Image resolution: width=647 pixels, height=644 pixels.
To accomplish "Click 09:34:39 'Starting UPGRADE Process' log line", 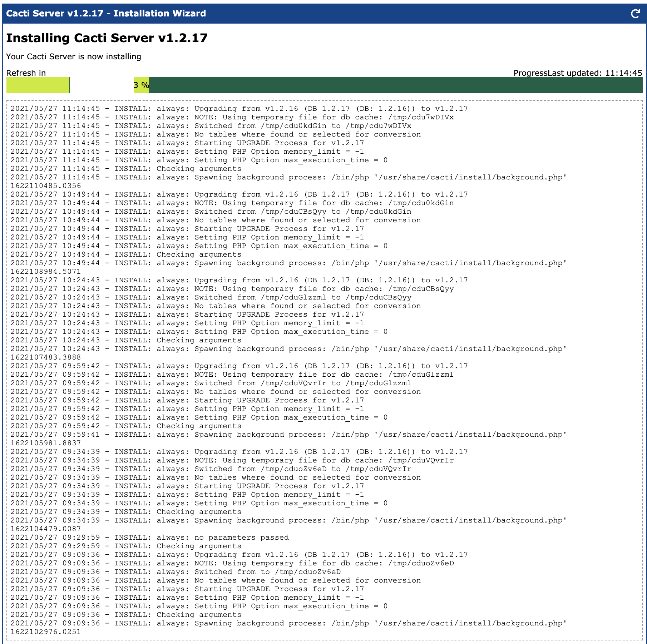I will (187, 486).
